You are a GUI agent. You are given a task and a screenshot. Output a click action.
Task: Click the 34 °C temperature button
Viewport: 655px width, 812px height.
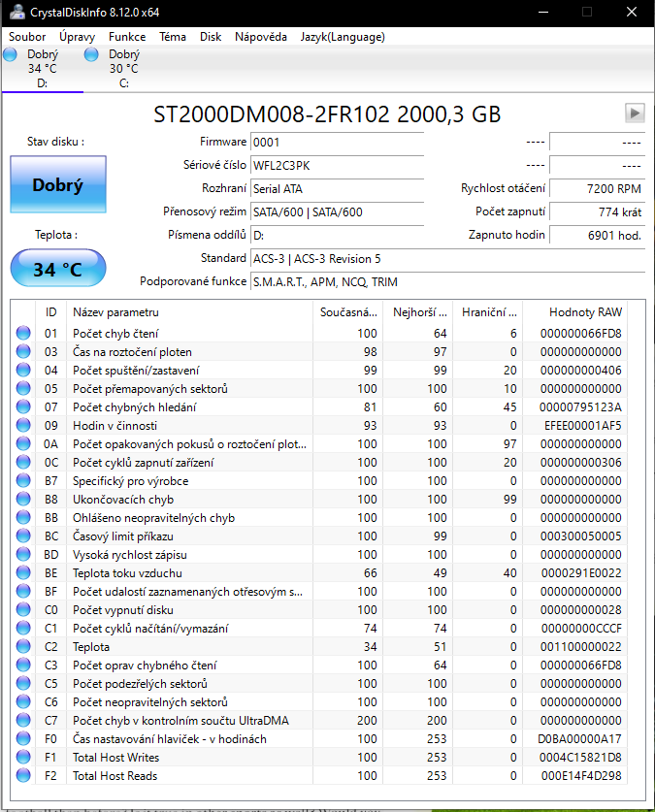click(57, 269)
